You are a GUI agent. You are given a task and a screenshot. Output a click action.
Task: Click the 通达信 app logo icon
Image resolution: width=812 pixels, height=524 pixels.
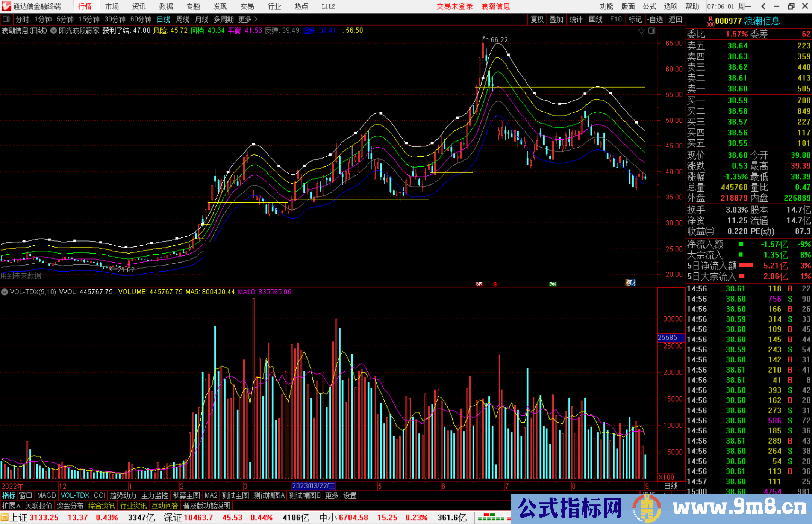(x=6, y=6)
